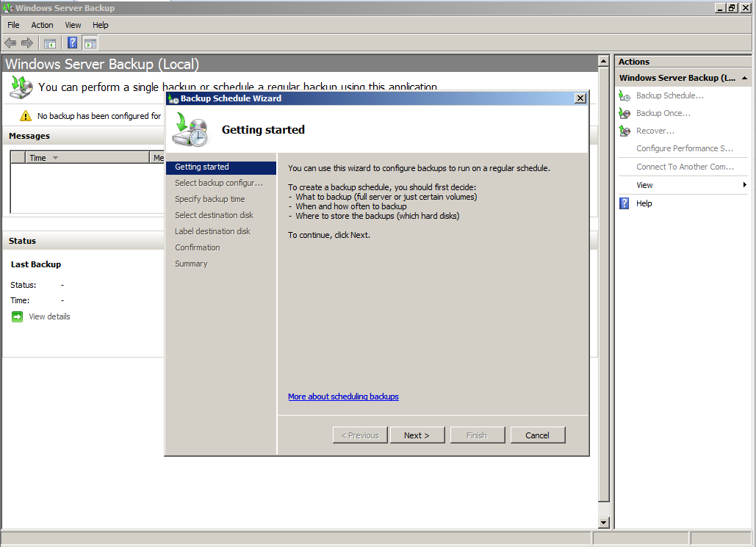Restore down the main window

point(732,8)
